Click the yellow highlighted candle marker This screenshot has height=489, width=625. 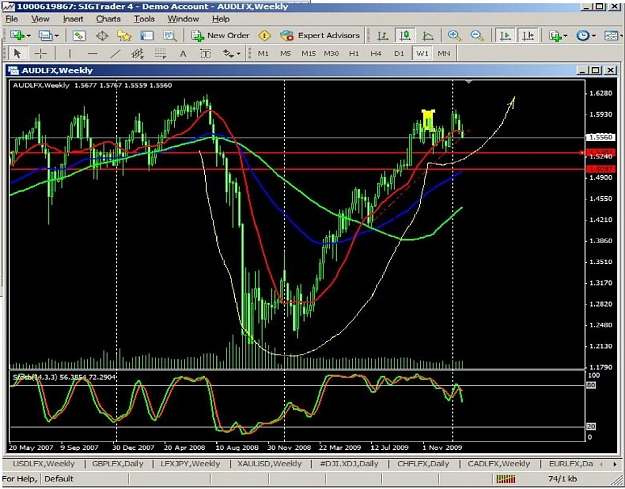pyautogui.click(x=428, y=120)
